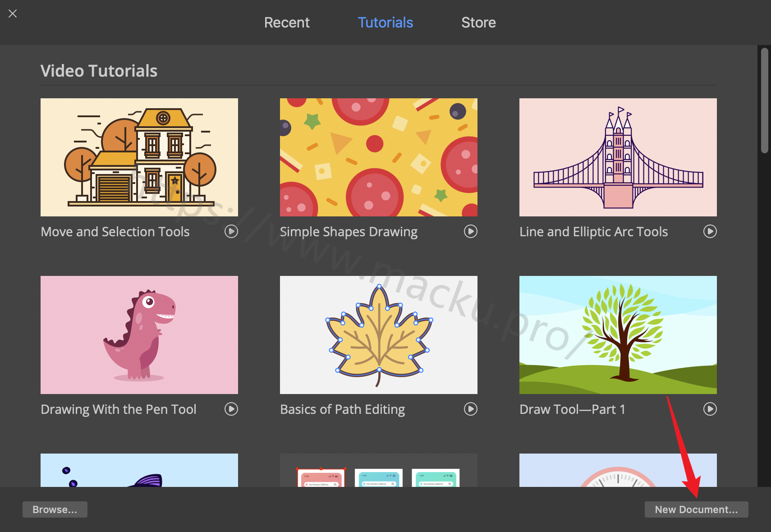The image size is (771, 532).
Task: Play the Move and Selection Tools video
Action: tap(231, 231)
